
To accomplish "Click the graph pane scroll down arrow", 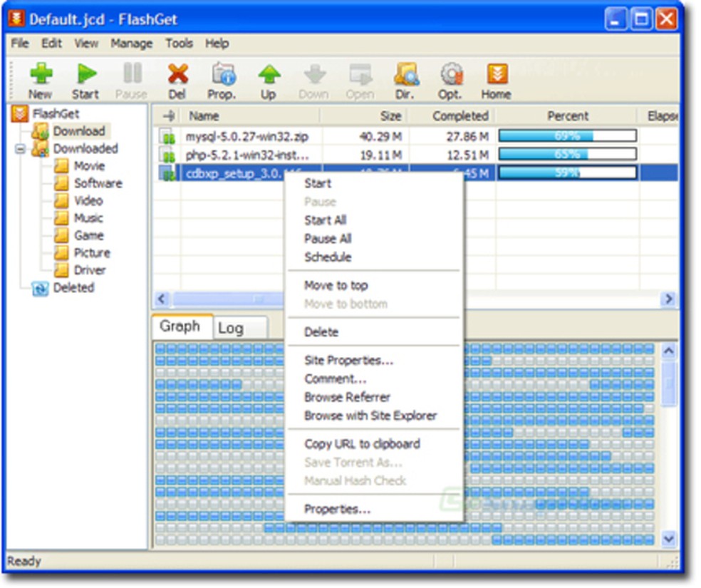I will 668,540.
